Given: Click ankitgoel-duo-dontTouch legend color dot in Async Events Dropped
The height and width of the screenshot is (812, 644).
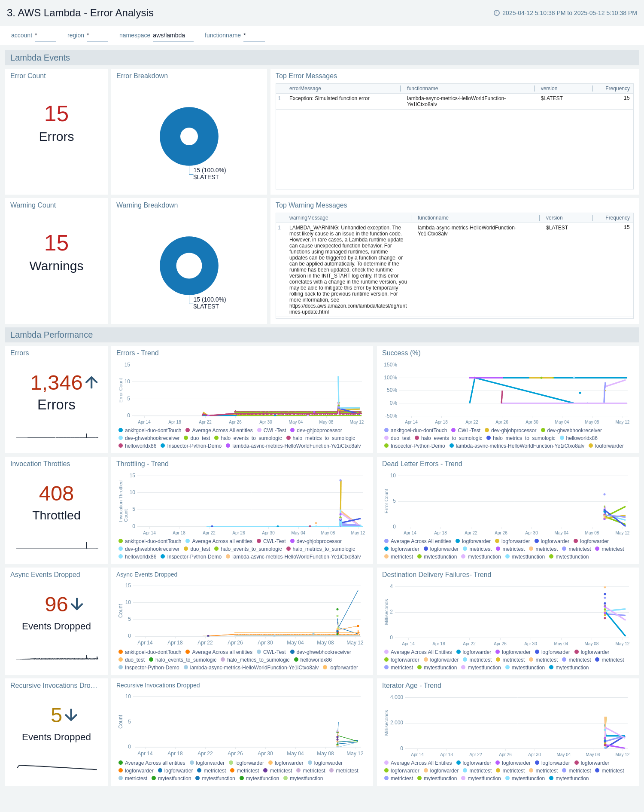Looking at the screenshot, I should point(121,652).
